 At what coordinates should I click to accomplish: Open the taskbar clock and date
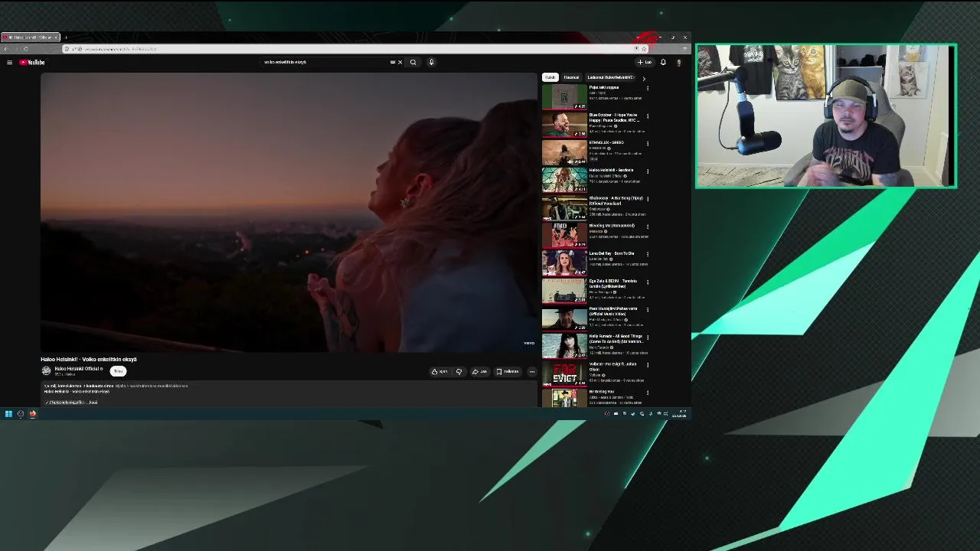point(680,414)
